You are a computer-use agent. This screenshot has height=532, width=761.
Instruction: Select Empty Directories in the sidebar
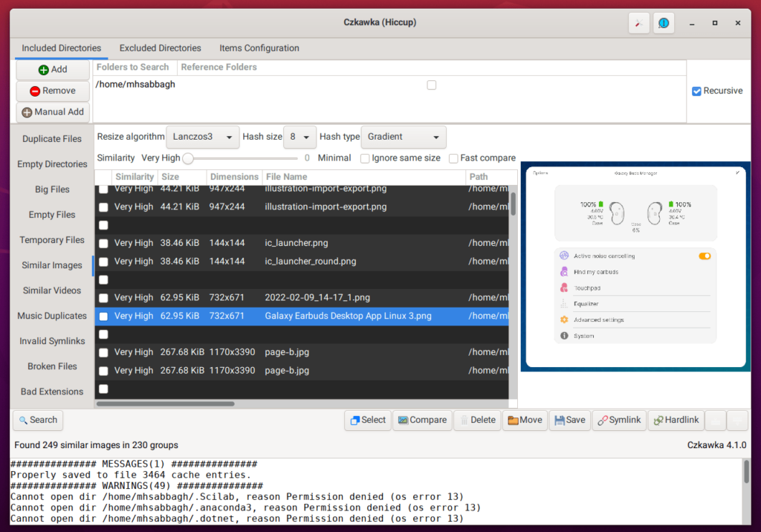52,164
